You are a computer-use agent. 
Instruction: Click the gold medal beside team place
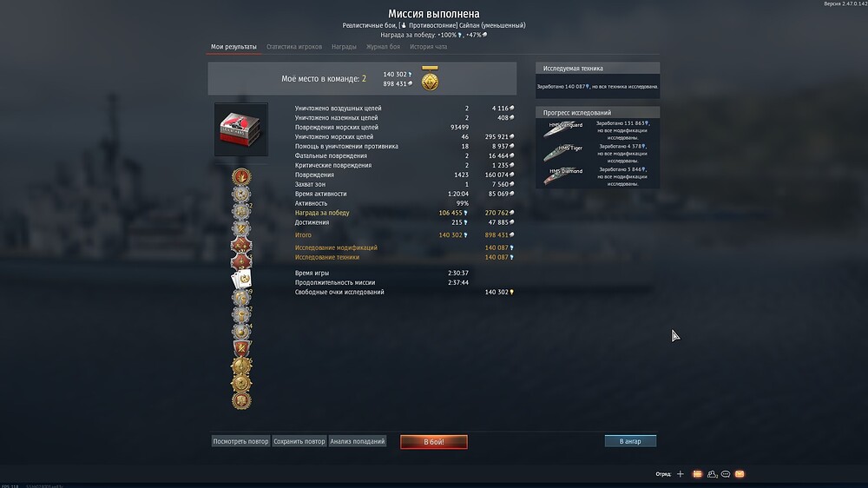(430, 79)
